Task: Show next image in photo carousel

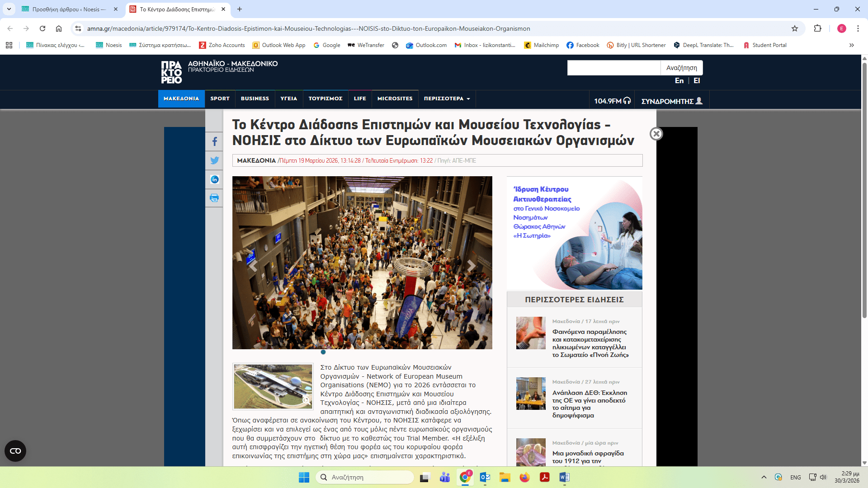Action: click(x=471, y=266)
